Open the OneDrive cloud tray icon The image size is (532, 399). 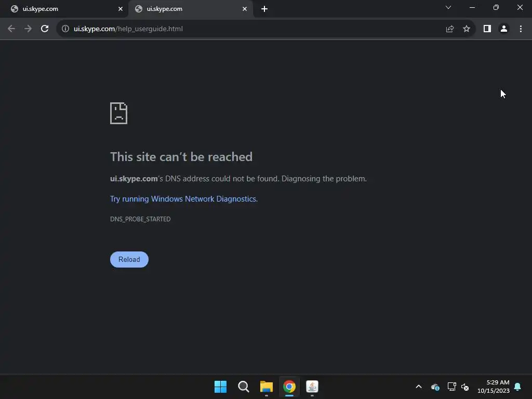coord(435,387)
